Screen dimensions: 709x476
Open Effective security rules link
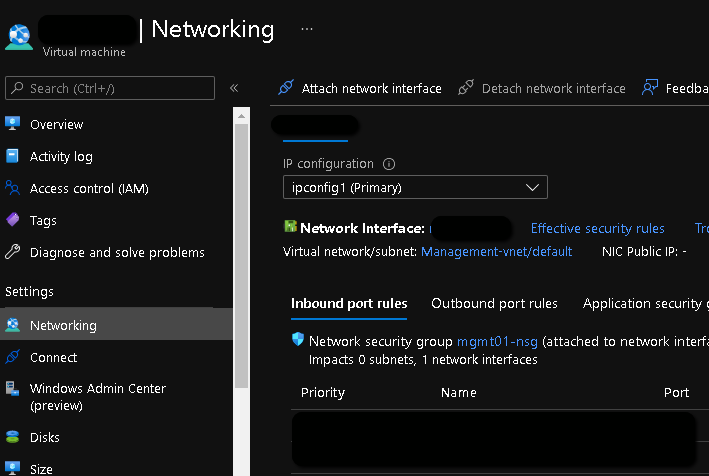(597, 228)
